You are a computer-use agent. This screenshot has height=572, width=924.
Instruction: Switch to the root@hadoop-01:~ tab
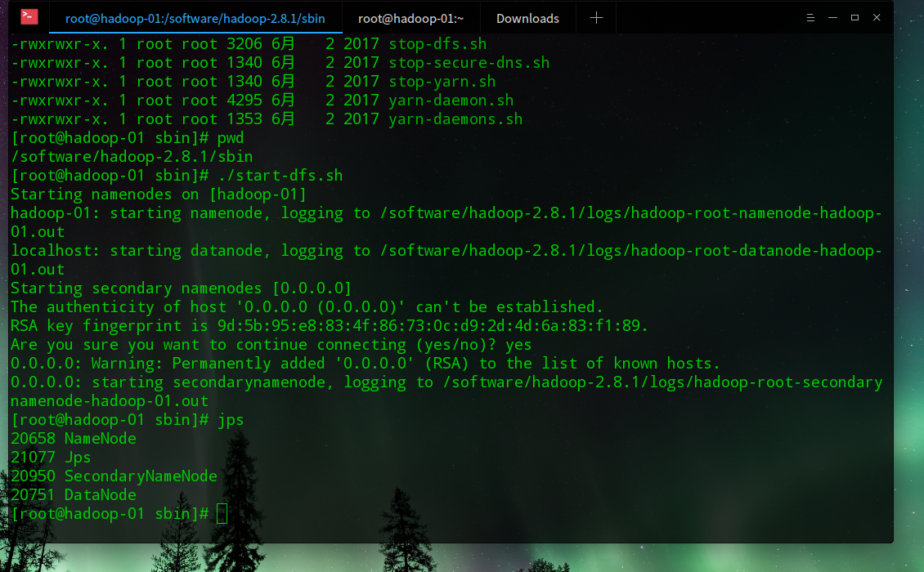pos(410,18)
